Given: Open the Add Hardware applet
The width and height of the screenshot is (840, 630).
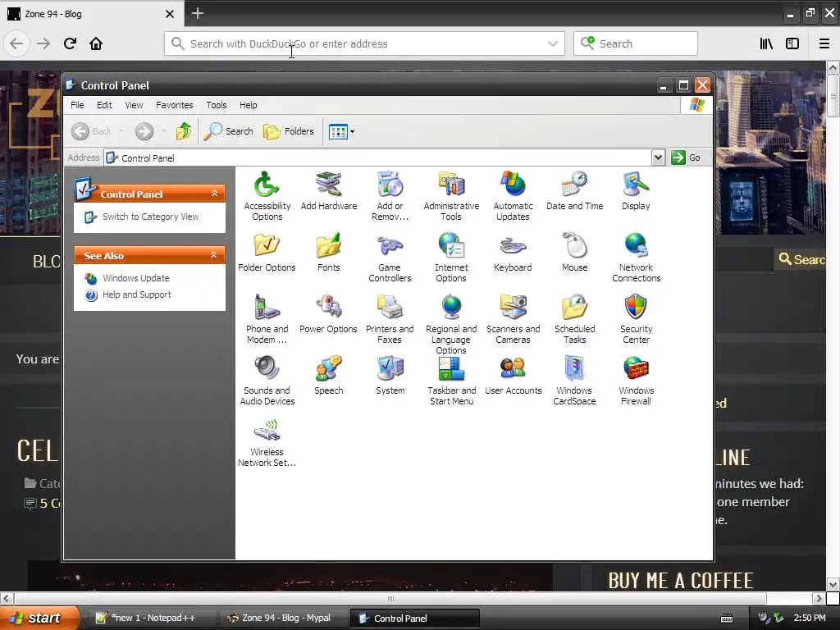Looking at the screenshot, I should (x=328, y=190).
